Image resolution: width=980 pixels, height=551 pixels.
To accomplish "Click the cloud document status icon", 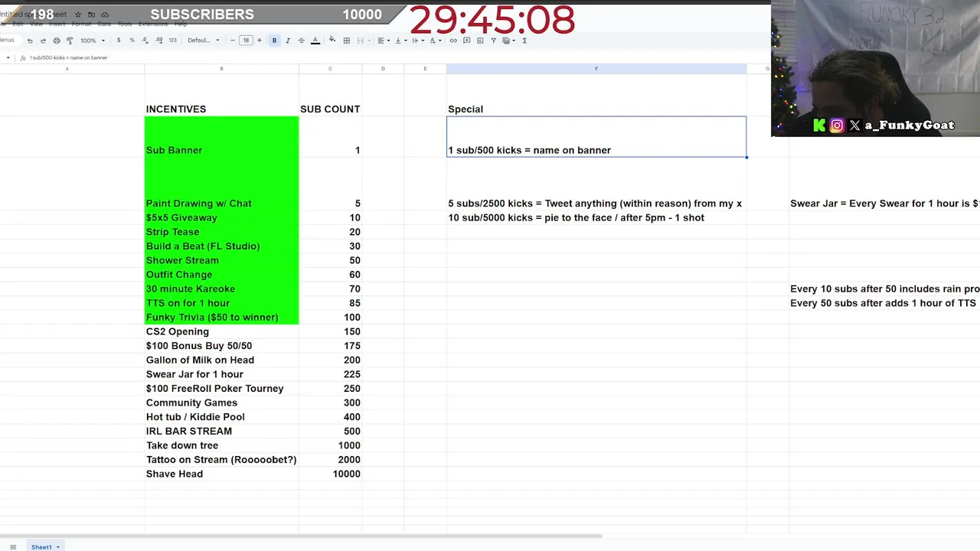I will coord(105,15).
